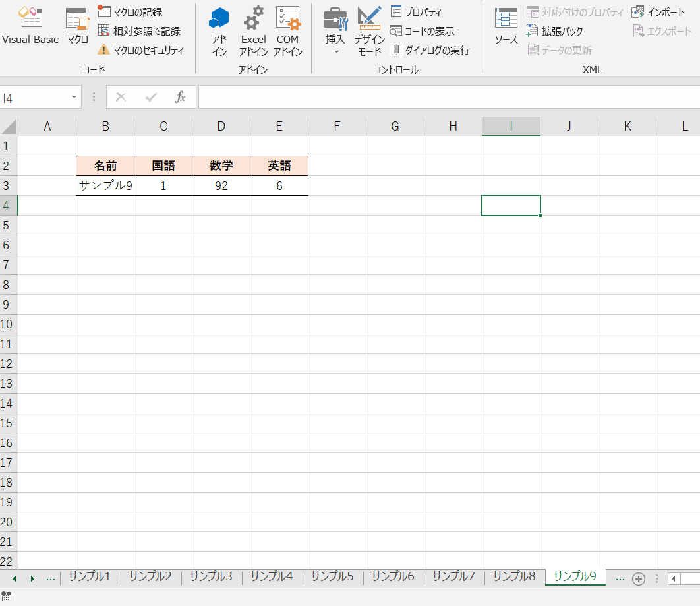Click the left ellipsis before サンプル1

(x=51, y=579)
